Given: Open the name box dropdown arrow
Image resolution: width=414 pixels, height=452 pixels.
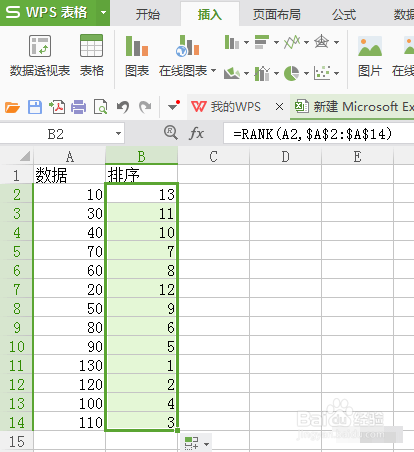Looking at the screenshot, I should (118, 134).
